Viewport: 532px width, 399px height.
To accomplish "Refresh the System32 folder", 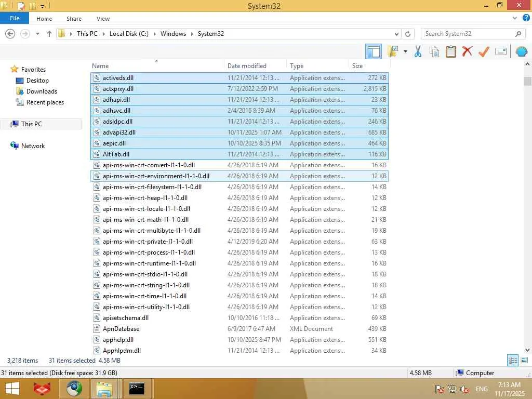I will pyautogui.click(x=408, y=34).
